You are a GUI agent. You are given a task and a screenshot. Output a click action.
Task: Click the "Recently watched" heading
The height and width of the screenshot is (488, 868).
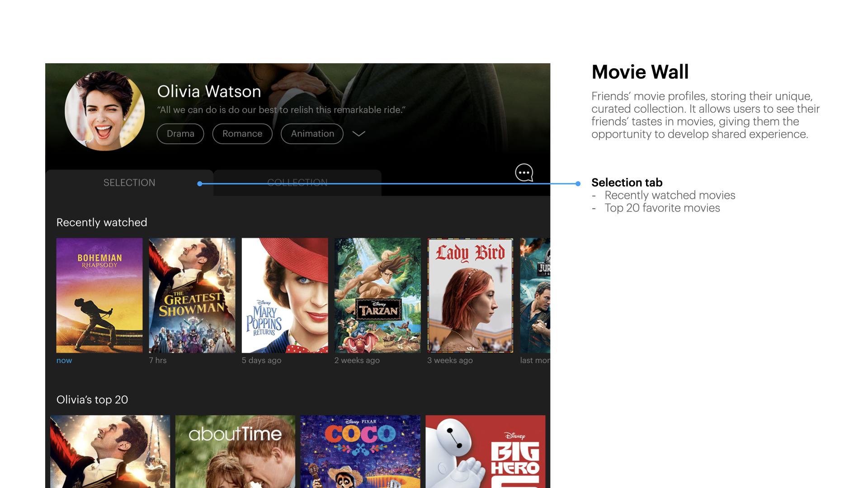(x=102, y=222)
